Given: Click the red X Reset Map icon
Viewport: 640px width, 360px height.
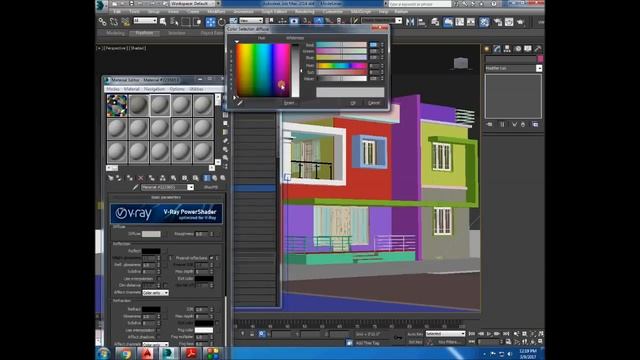Looking at the screenshot, I should [141, 178].
